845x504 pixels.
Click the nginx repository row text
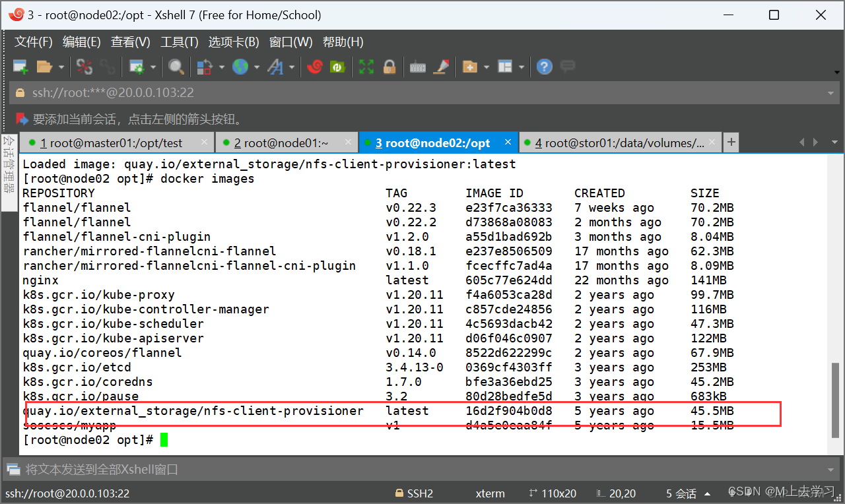point(41,280)
